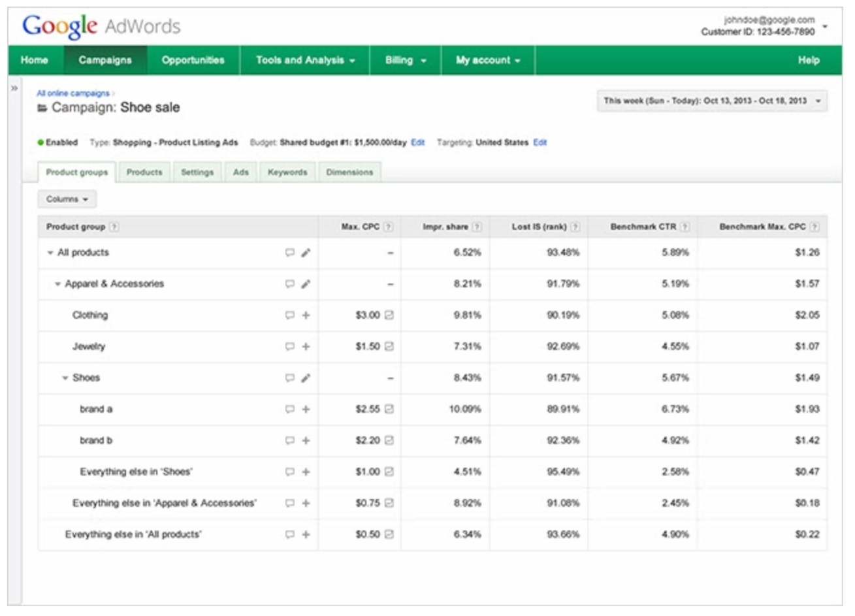Viewport: 855px width, 616px height.
Task: Open the My account dropdown menu
Action: pyautogui.click(x=488, y=60)
